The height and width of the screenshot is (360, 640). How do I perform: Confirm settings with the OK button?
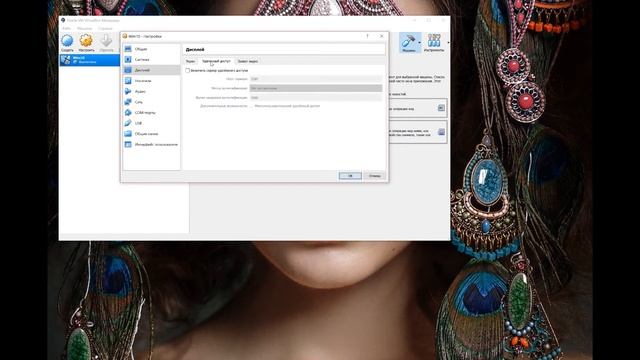click(350, 176)
